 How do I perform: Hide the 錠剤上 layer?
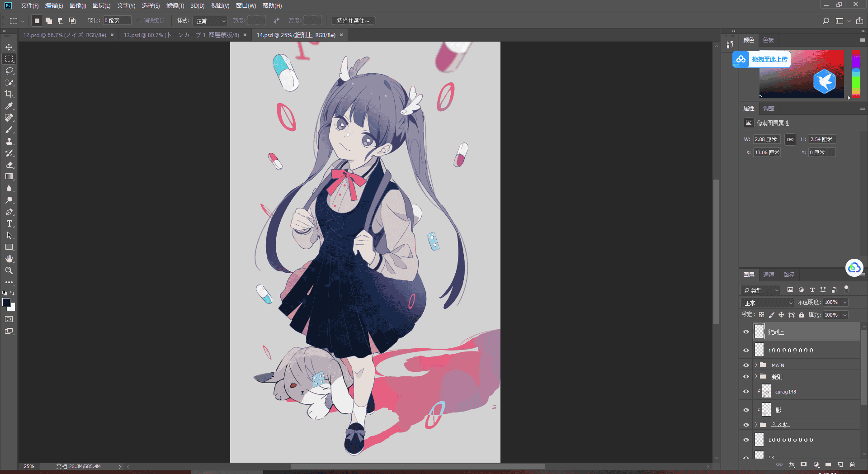point(746,332)
